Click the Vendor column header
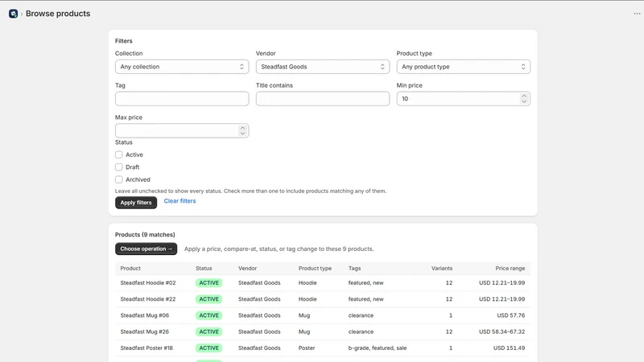Viewport: 644px width, 362px height. (247, 268)
